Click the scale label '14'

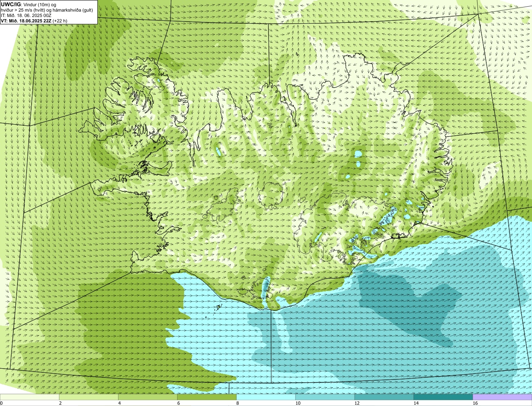tap(416, 403)
